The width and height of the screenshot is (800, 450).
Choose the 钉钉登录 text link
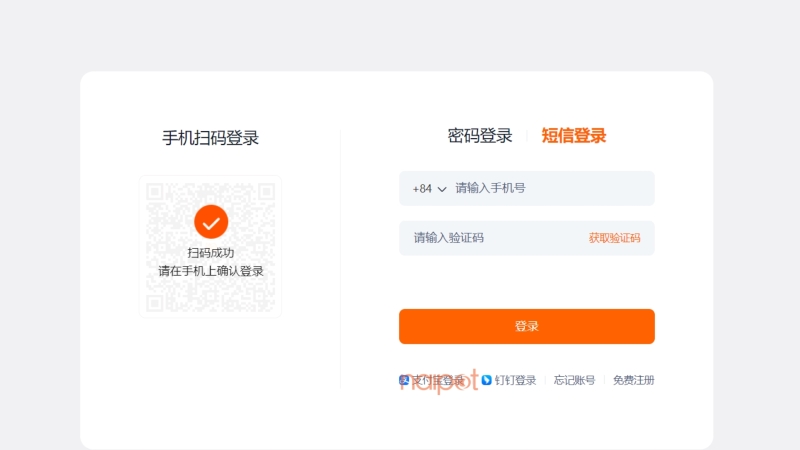[x=516, y=380]
